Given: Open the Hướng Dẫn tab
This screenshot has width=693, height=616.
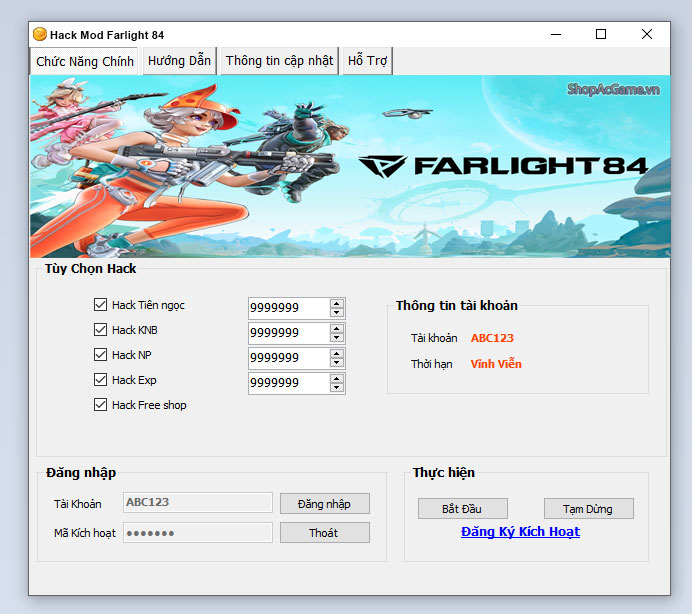Looking at the screenshot, I should [179, 61].
